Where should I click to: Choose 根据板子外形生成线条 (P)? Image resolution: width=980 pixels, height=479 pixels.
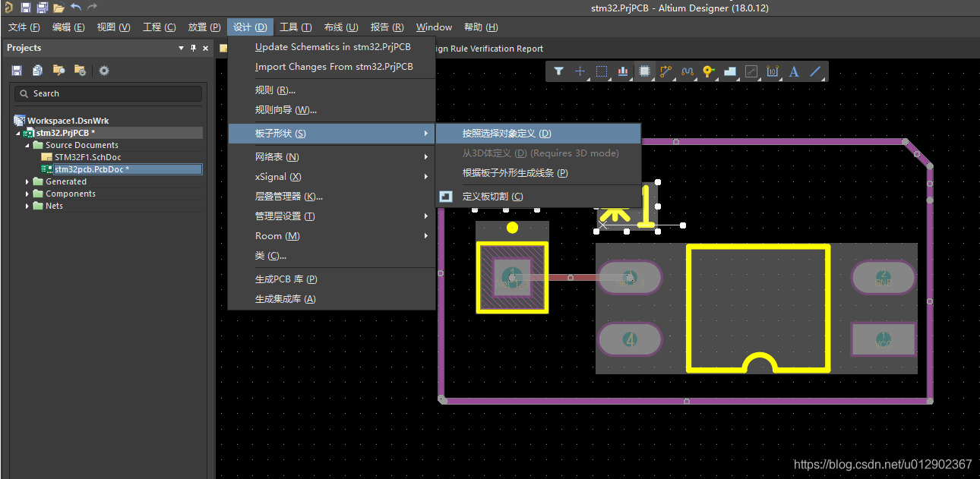coord(539,173)
